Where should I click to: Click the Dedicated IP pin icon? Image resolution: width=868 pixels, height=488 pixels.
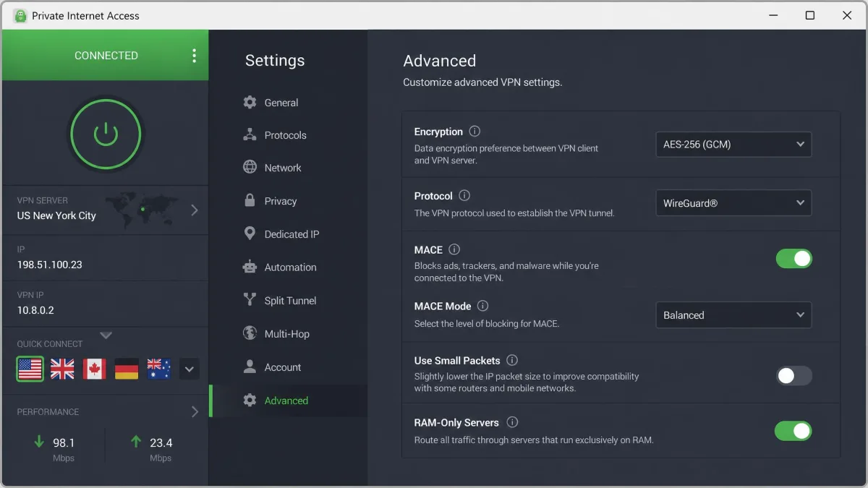point(250,234)
